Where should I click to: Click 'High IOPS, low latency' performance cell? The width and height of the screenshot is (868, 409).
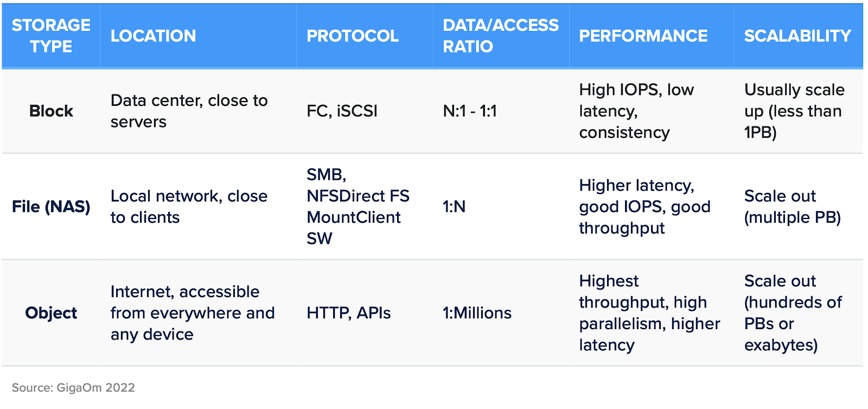636,111
